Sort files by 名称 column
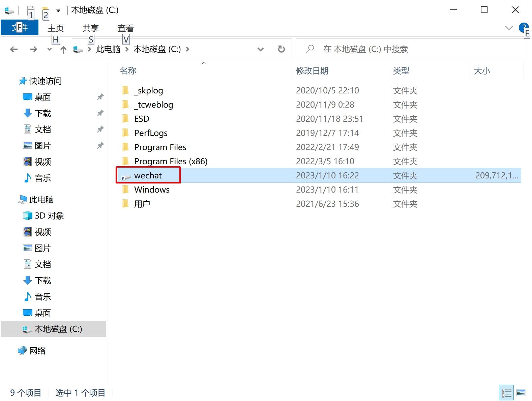This screenshot has width=532, height=401. (128, 71)
